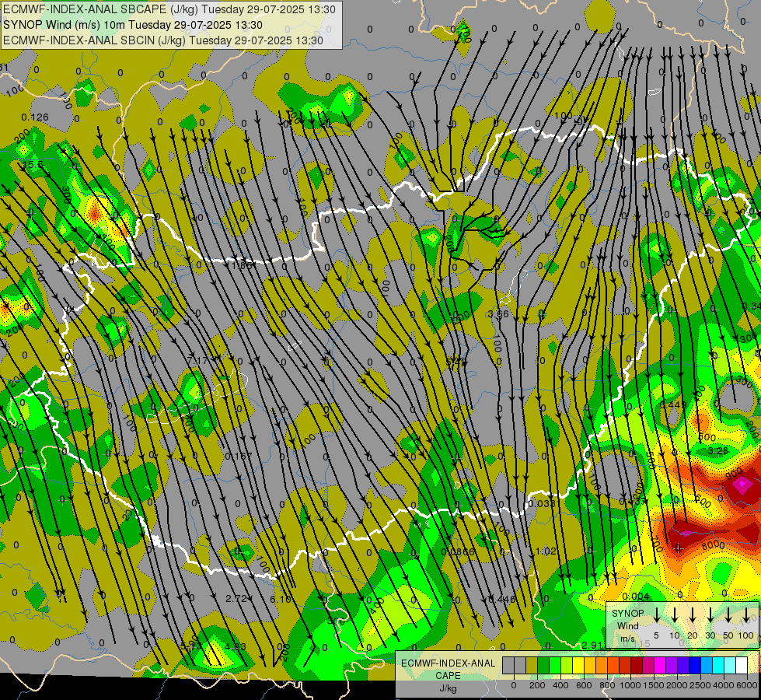Pick the dark red swatch before 1000 tick

pos(637,665)
